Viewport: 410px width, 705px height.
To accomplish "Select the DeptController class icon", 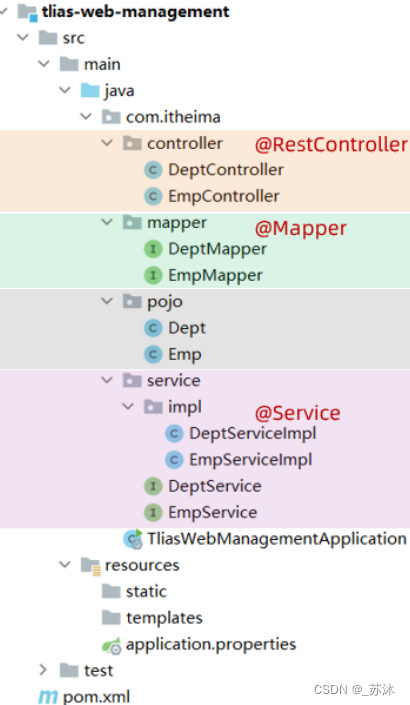I will tap(153, 170).
